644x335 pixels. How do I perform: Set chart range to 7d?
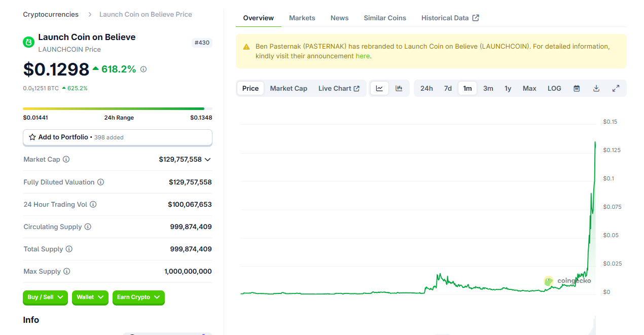click(x=448, y=88)
